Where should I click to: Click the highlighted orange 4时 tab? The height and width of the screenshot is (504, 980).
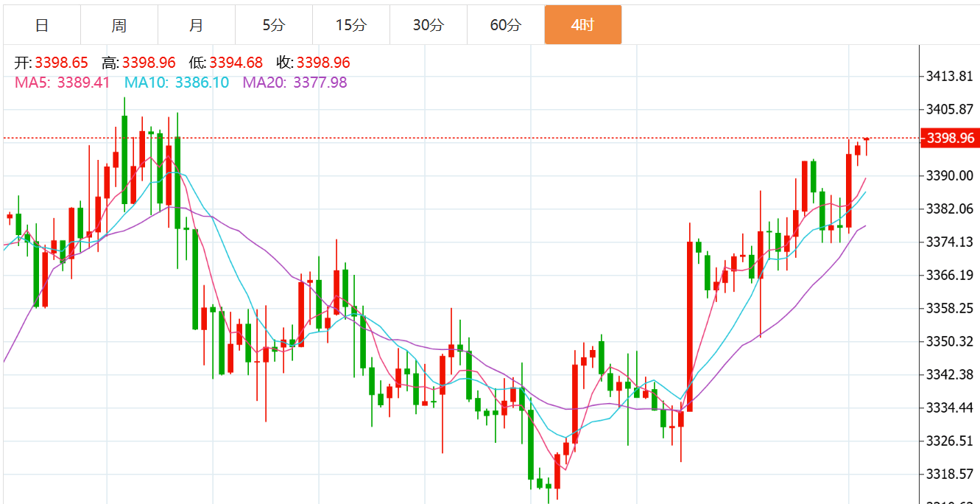coord(582,25)
